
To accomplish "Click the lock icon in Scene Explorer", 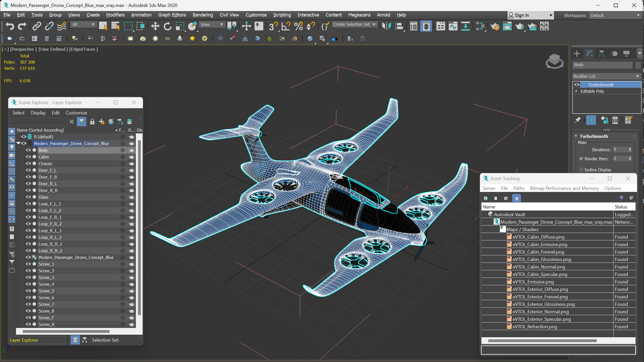I will 92,122.
